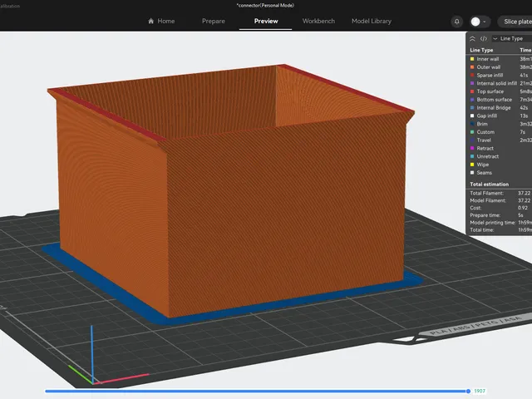Toggle Top surface line visibility
The width and height of the screenshot is (532, 399).
point(500,91)
